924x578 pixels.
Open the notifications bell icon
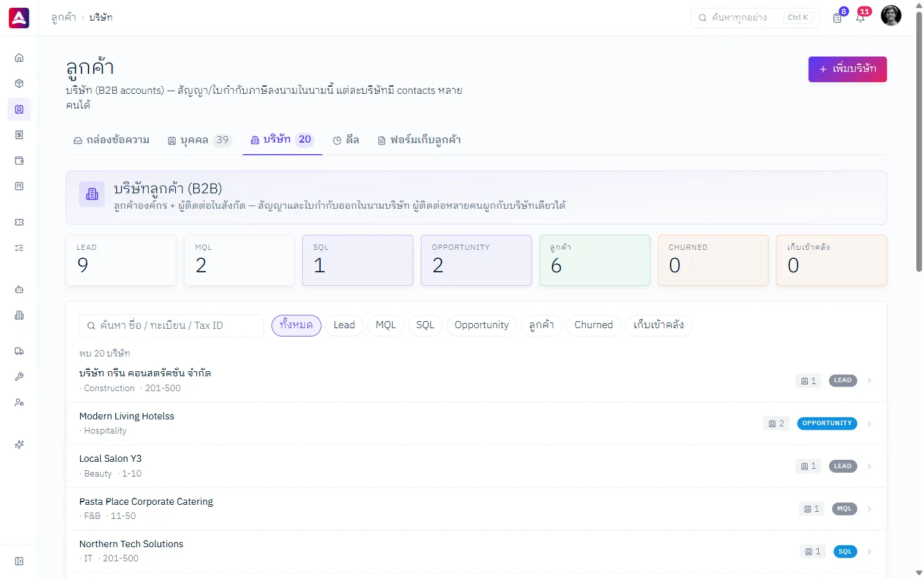(x=860, y=17)
